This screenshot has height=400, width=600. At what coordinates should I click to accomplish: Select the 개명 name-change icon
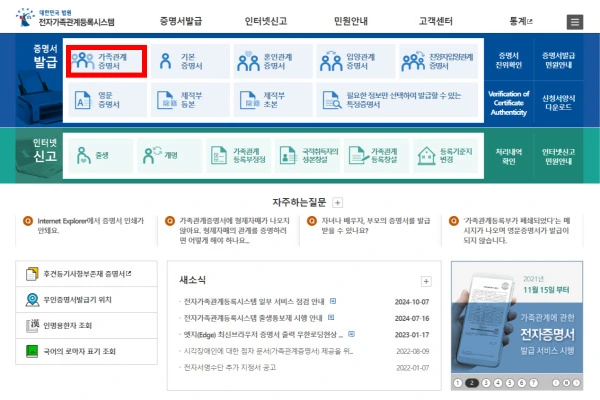152,155
